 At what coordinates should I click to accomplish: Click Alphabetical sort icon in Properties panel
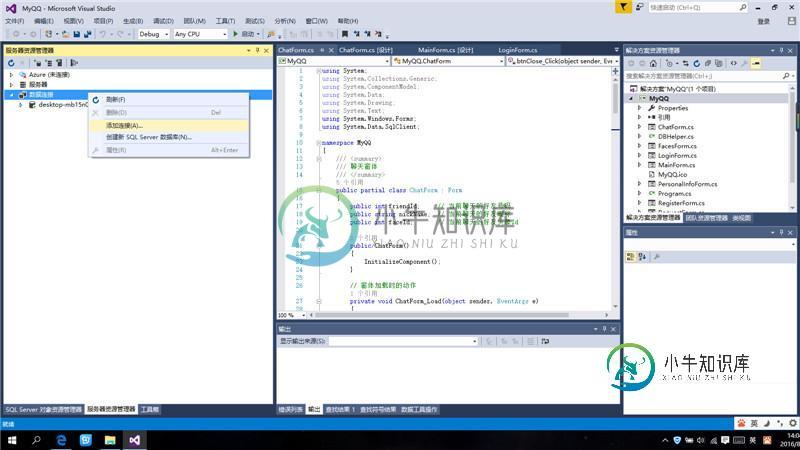click(x=642, y=257)
